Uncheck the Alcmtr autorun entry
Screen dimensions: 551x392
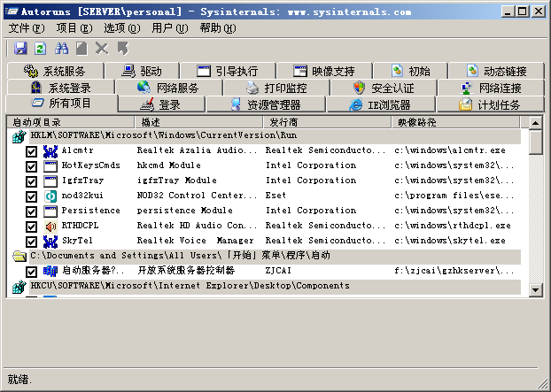[x=31, y=151]
